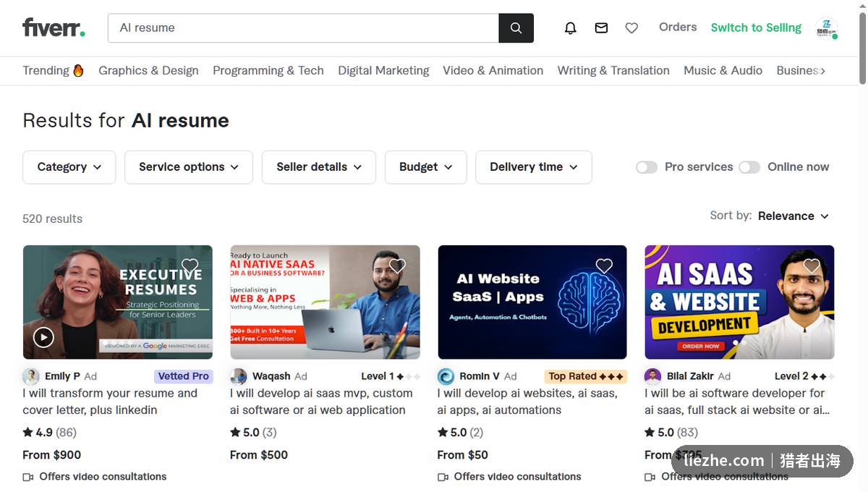Screen dimensions: 868x492
Task: Click Bilal Zakir seller avatar
Action: [x=653, y=376]
